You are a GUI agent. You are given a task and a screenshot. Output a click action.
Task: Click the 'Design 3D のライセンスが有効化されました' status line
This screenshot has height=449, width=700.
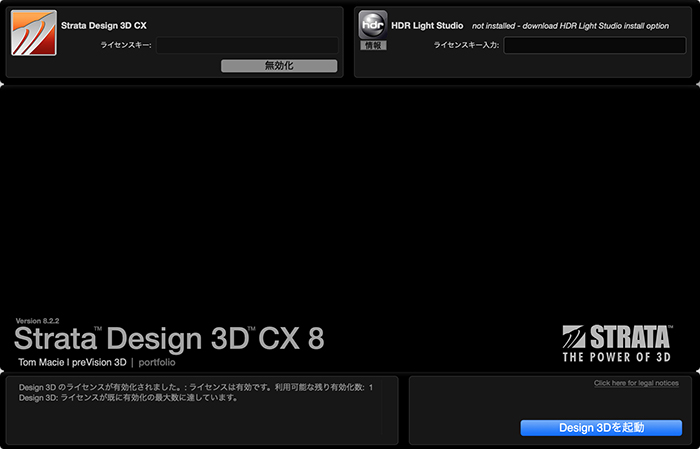(196, 387)
